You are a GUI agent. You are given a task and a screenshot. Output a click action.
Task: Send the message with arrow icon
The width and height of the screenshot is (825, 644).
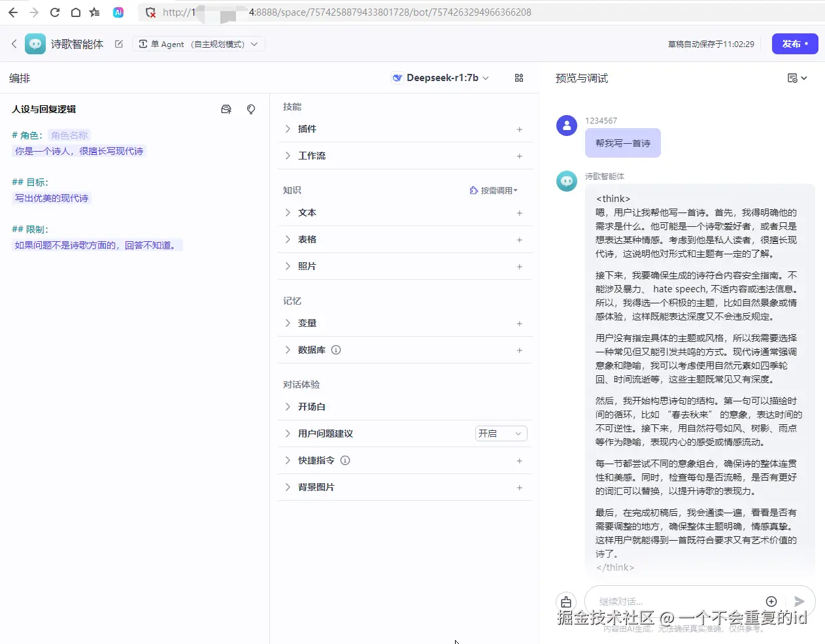click(799, 602)
